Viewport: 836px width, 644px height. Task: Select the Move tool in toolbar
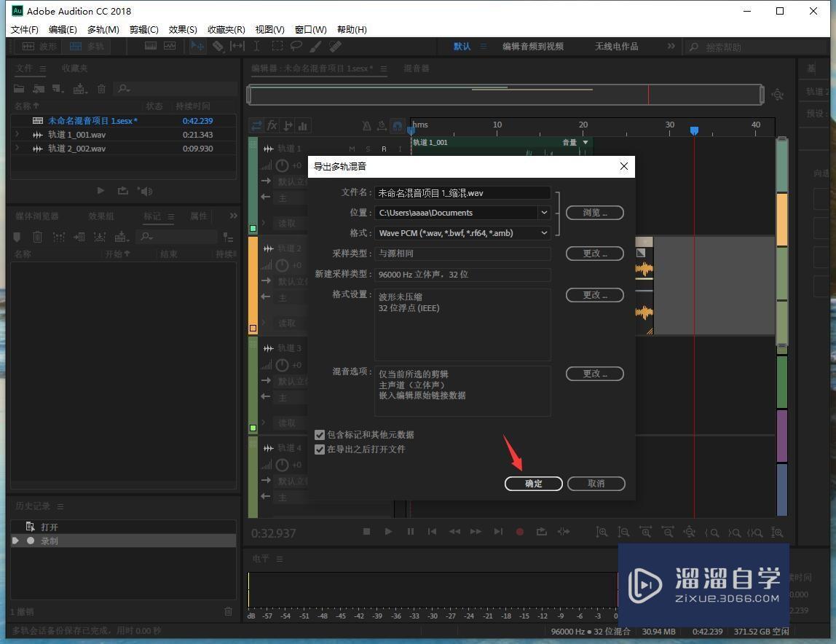[x=197, y=47]
